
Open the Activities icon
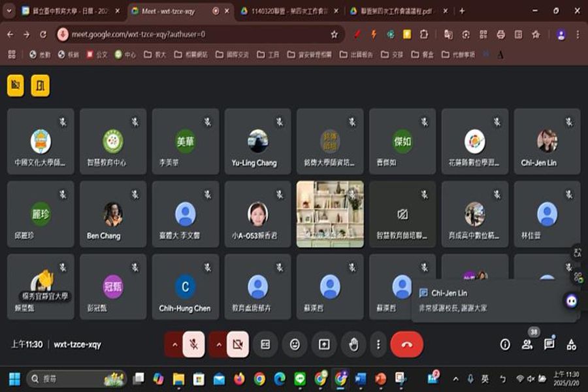coord(571,344)
